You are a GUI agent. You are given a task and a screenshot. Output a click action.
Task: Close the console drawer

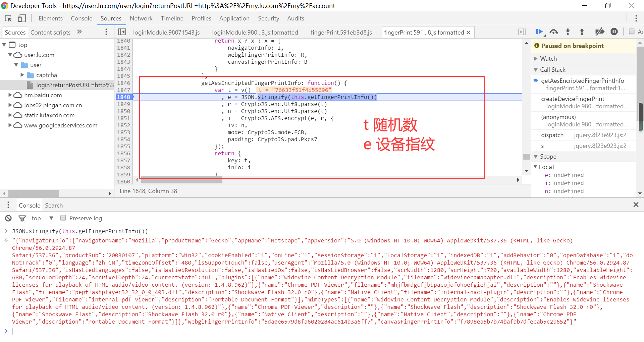click(x=636, y=205)
